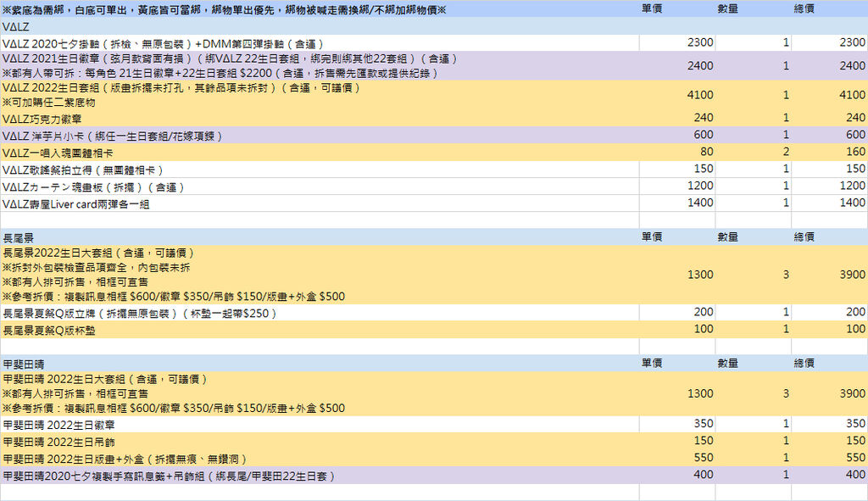Click the 總價 cell of the VΔLZ 2020七夕掛軸 row
Image resolution: width=868 pixels, height=501 pixels.
[830, 43]
